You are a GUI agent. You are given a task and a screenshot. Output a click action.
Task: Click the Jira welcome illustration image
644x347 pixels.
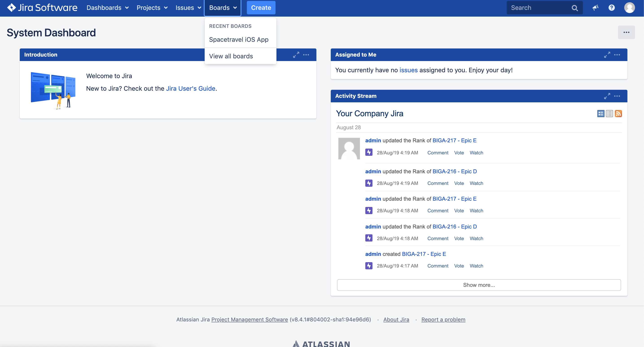tap(53, 91)
